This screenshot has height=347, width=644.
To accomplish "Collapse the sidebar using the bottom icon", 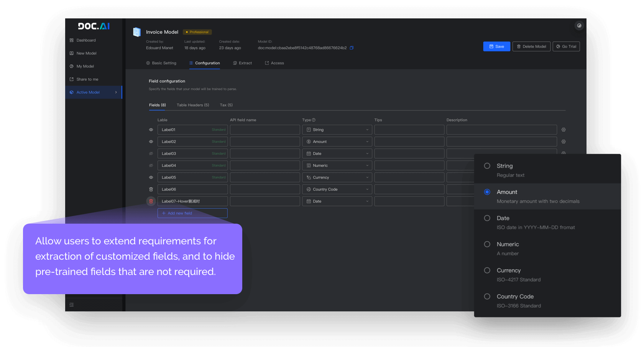I will tap(71, 304).
